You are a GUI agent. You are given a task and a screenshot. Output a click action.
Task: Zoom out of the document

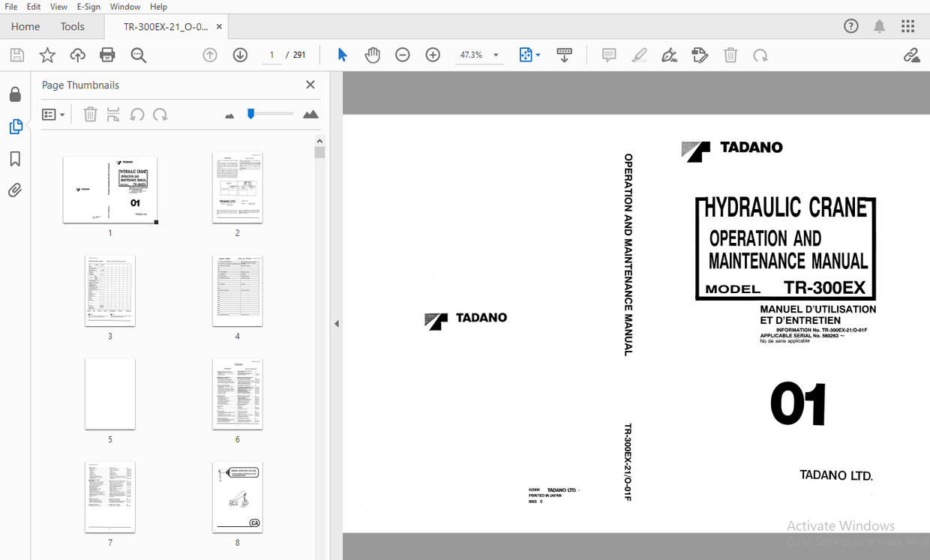coord(403,54)
